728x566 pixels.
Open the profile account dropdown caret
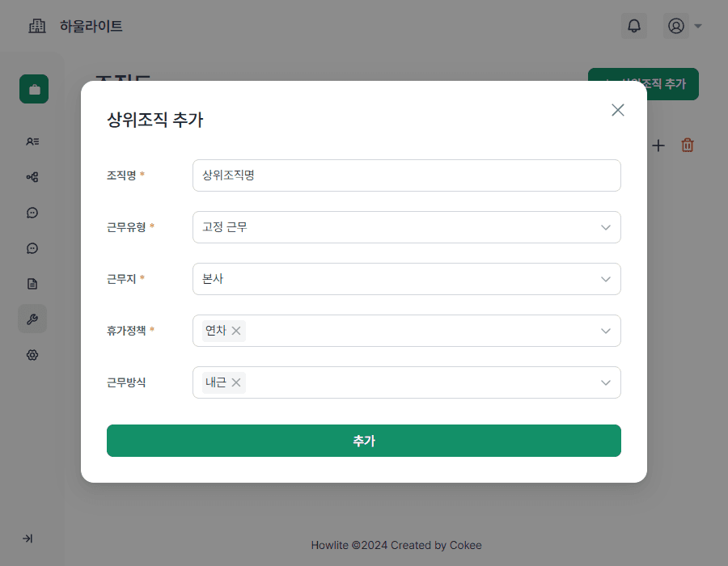[x=697, y=25]
